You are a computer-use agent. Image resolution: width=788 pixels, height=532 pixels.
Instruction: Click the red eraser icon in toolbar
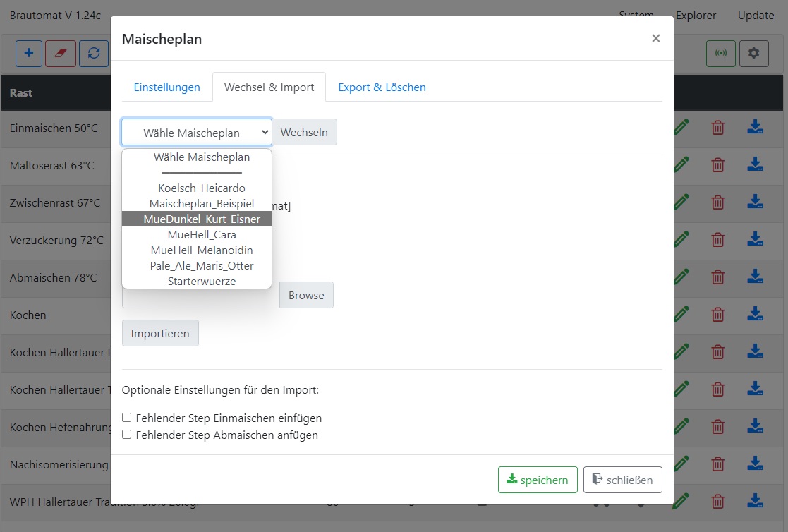coord(61,54)
